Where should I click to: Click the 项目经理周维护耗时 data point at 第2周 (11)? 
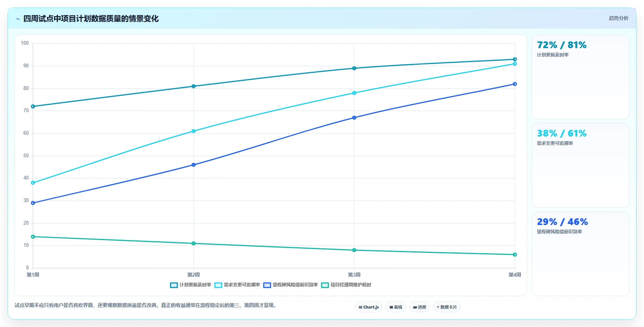pyautogui.click(x=194, y=243)
